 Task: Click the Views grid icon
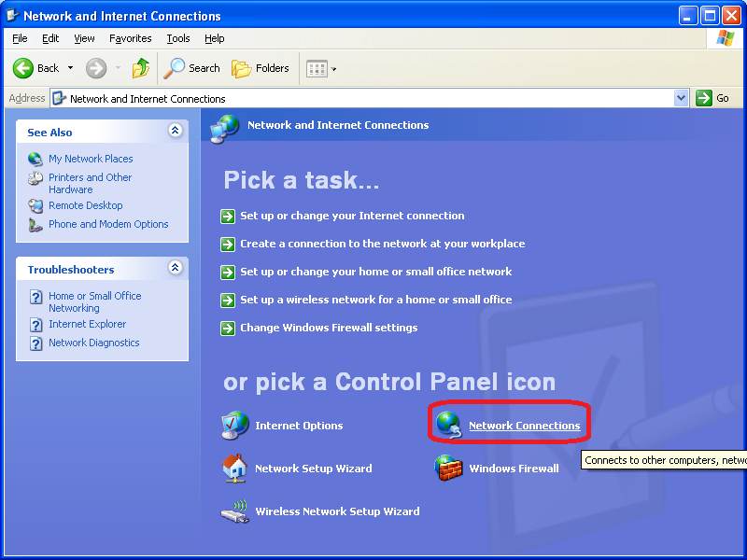coord(317,69)
